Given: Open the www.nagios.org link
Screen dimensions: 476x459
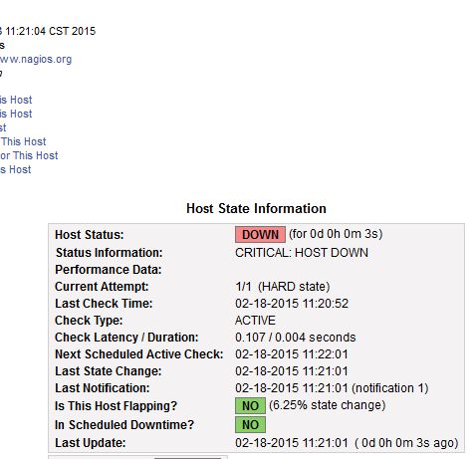Looking at the screenshot, I should pos(36,59).
